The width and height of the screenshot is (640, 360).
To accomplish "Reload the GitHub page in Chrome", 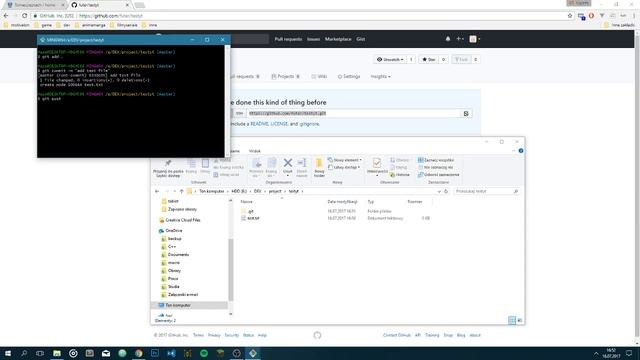I will tap(24, 16).
